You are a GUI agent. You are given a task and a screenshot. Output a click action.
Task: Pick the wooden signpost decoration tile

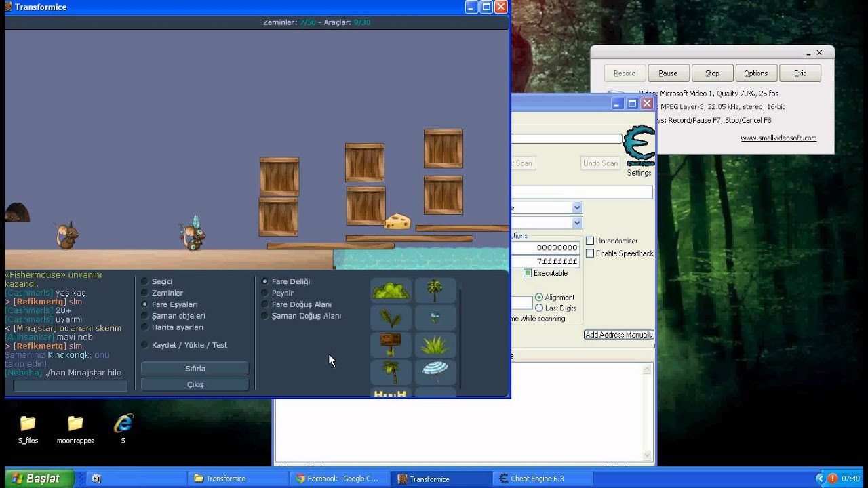[391, 345]
